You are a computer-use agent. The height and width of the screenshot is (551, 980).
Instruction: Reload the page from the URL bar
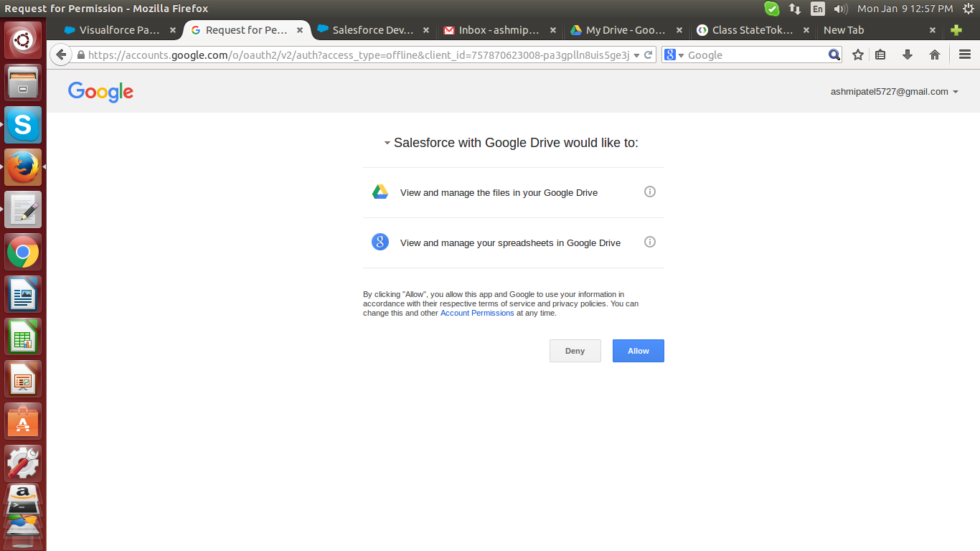pyautogui.click(x=649, y=55)
